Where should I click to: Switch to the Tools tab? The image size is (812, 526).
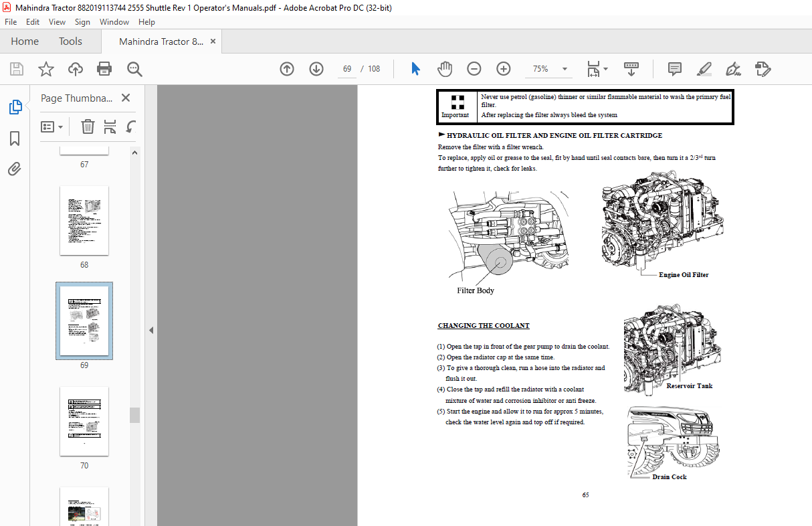70,41
